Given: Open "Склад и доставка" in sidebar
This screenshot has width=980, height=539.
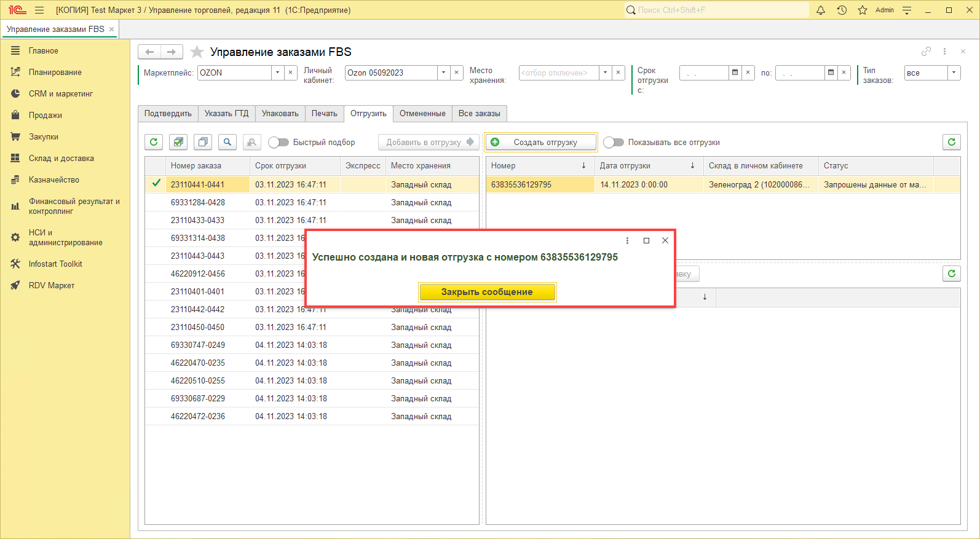Looking at the screenshot, I should 61,158.
